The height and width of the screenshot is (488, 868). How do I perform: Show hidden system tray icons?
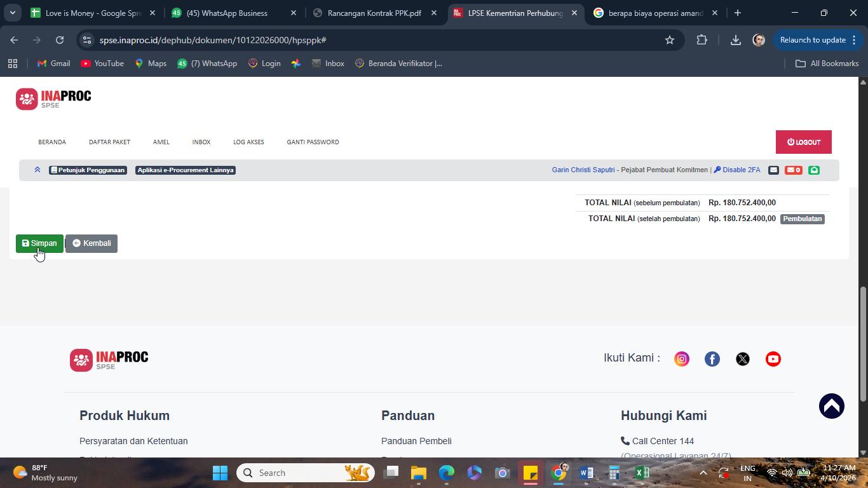(703, 473)
